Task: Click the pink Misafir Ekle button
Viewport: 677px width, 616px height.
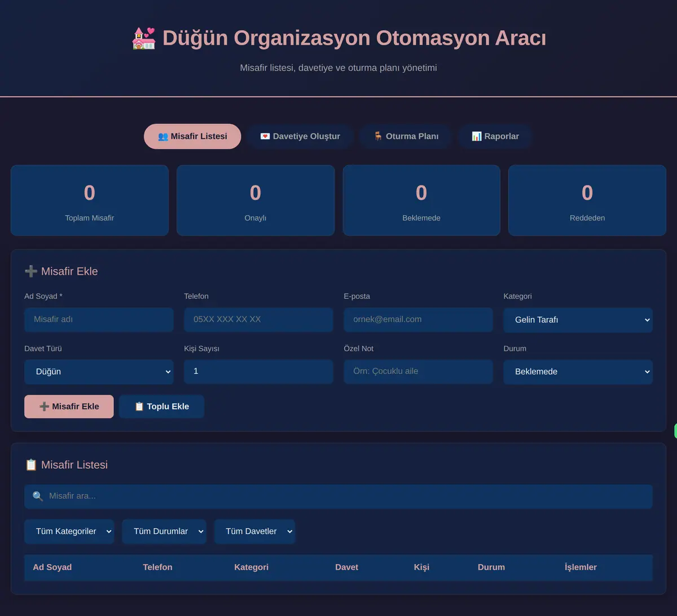Action: 69,407
